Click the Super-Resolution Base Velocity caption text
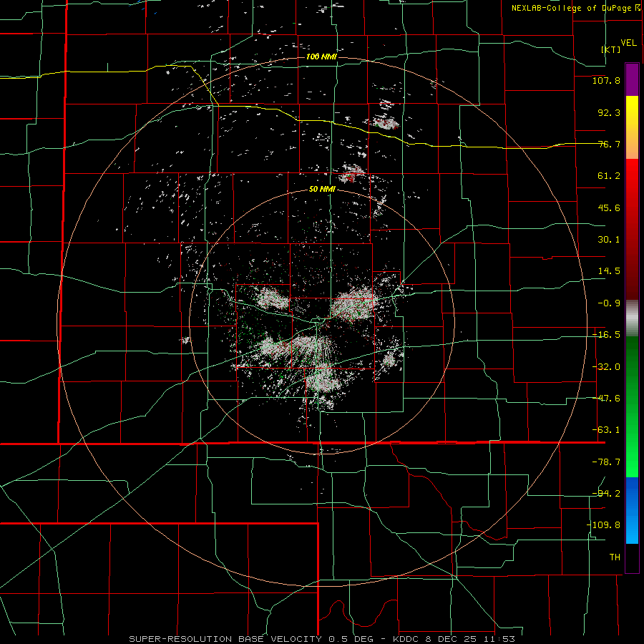This screenshot has height=644, width=644. (x=321, y=639)
